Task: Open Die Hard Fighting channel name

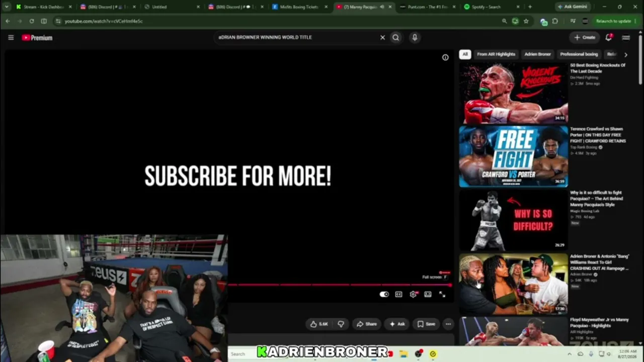Action: click(x=584, y=77)
